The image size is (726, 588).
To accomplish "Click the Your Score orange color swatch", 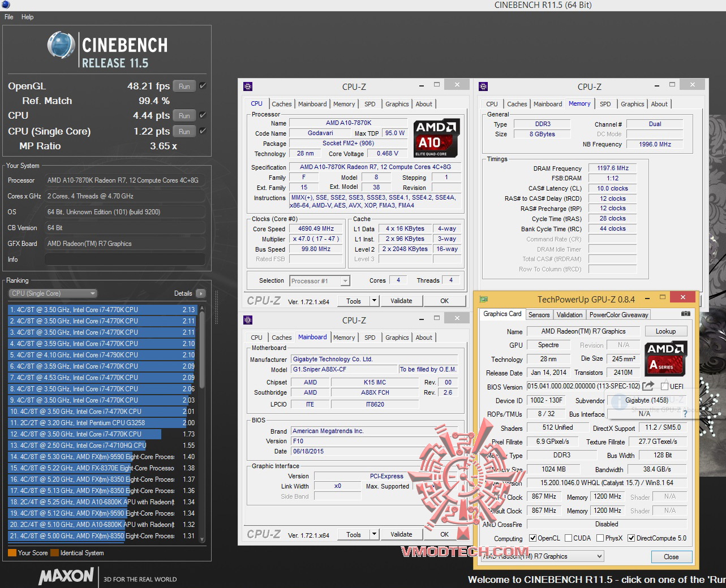I will [12, 553].
